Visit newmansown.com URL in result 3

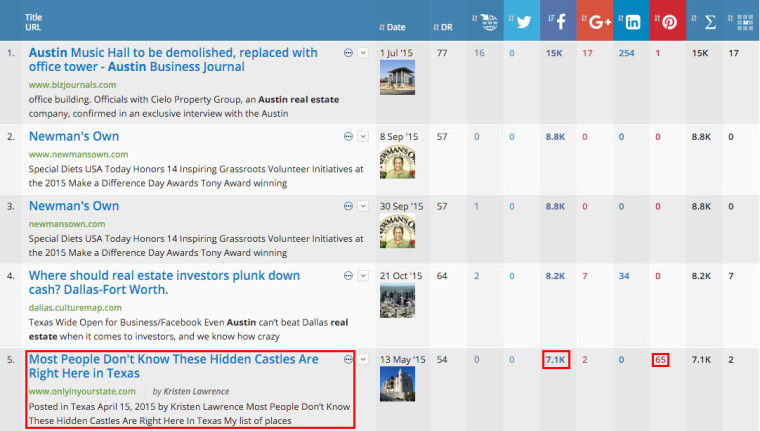coord(67,224)
